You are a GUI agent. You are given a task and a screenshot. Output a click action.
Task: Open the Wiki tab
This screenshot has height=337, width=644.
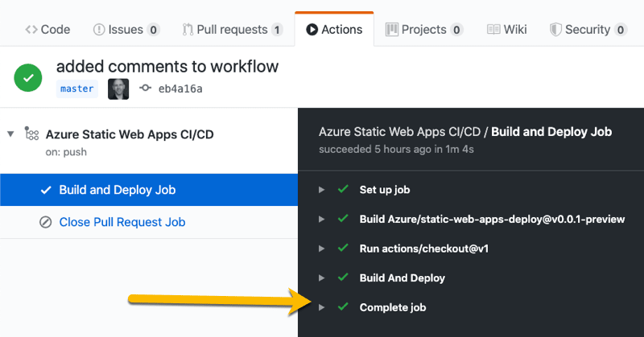[507, 30]
